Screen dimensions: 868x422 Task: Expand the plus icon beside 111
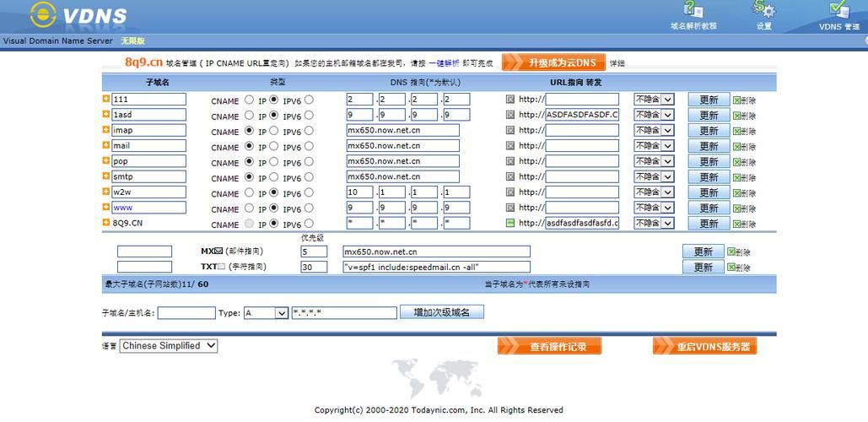tap(106, 99)
